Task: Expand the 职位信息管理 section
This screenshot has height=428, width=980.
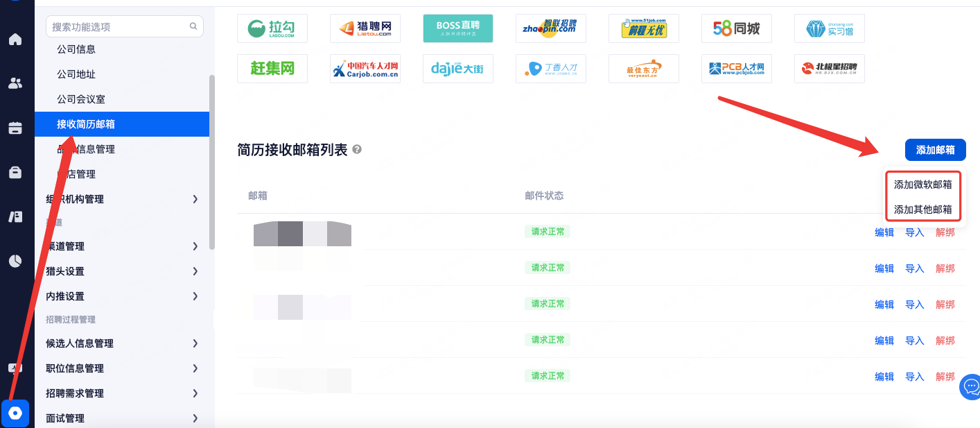Action: pos(122,368)
